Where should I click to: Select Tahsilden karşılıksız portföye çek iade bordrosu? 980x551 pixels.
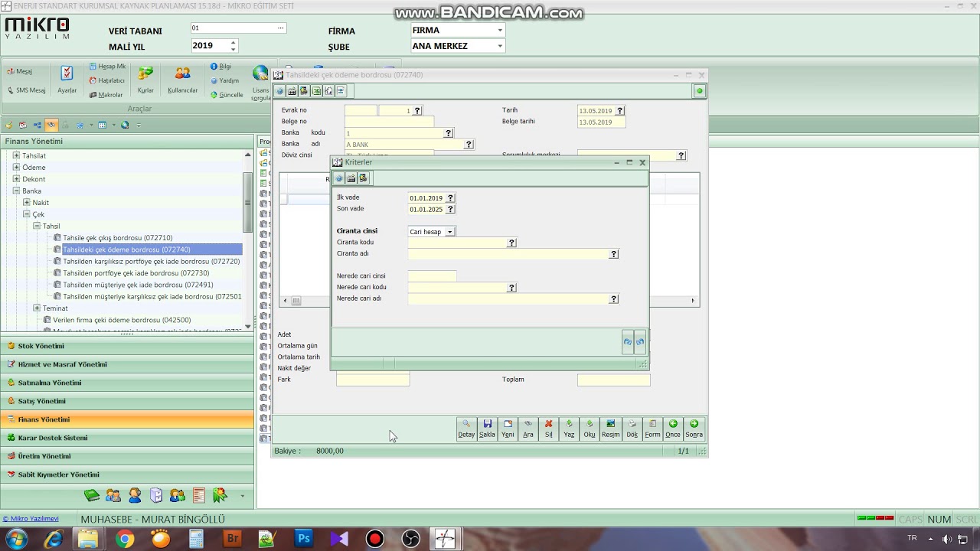coord(151,261)
